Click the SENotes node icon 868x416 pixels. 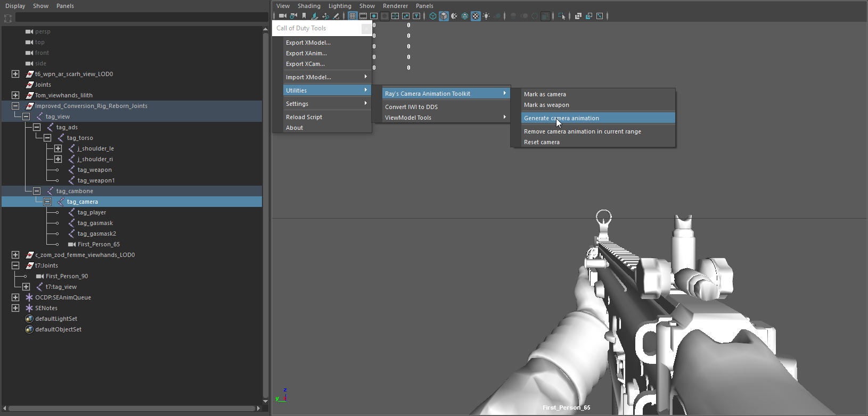[x=29, y=308]
